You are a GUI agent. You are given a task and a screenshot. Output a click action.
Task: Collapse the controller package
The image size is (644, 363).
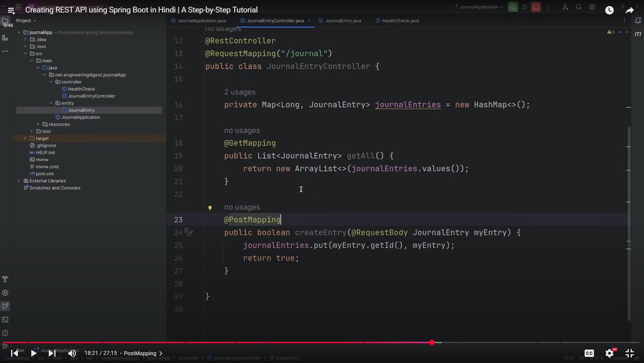click(x=51, y=82)
